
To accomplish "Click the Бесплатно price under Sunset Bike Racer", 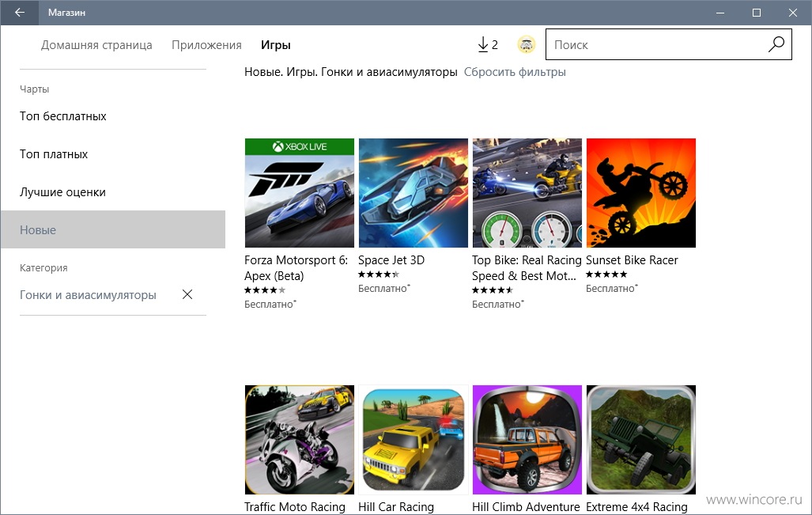I will (612, 289).
